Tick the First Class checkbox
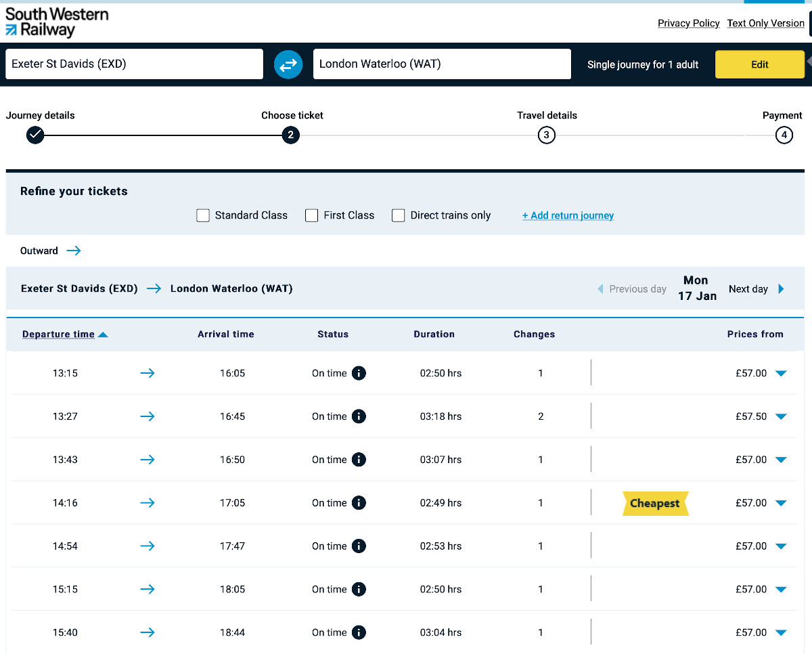The image size is (812, 654). pos(312,215)
